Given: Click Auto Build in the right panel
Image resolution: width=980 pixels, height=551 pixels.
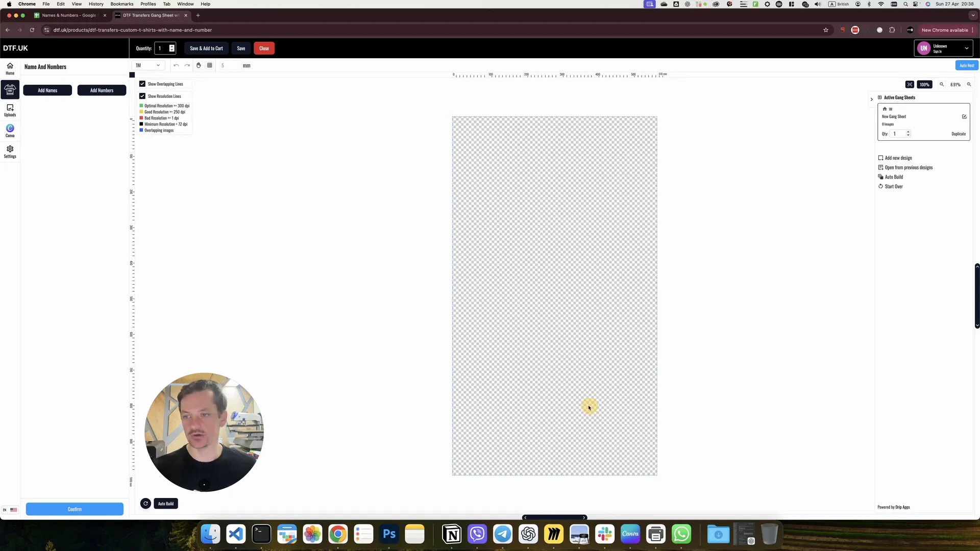Looking at the screenshot, I should [x=890, y=177].
